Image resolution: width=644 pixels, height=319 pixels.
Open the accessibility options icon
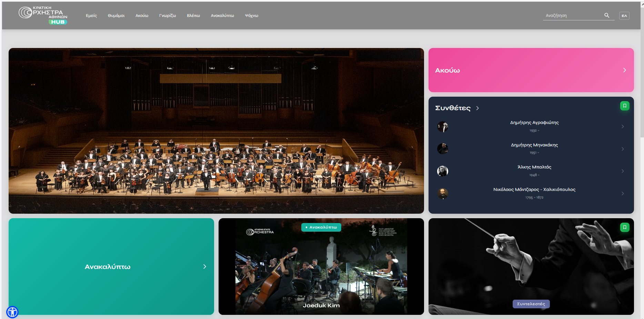[12, 312]
